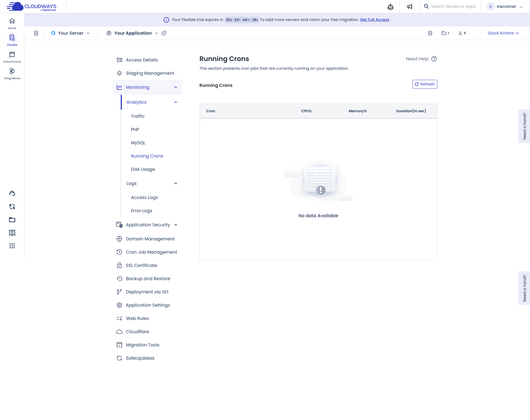Collapse the Monitoring menu section
The height and width of the screenshot is (420, 530).
coord(176,87)
